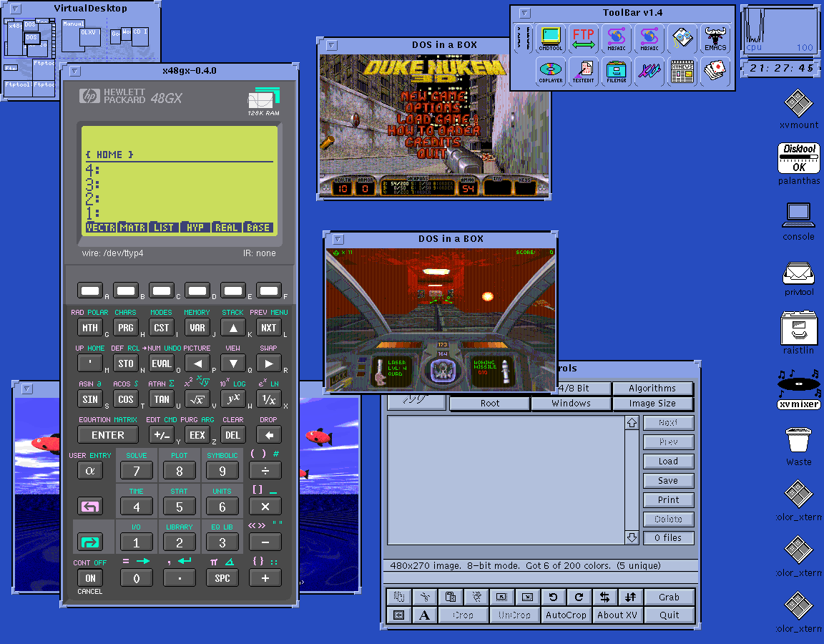The width and height of the screenshot is (824, 644).
Task: Open the book-with-glasses icon in ToolBar
Action: (x=682, y=39)
